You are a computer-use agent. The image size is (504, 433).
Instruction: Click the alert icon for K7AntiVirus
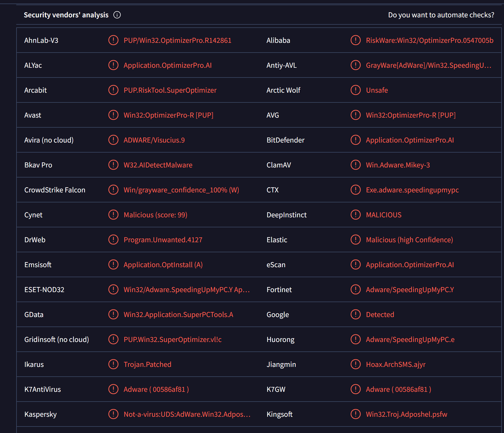113,389
